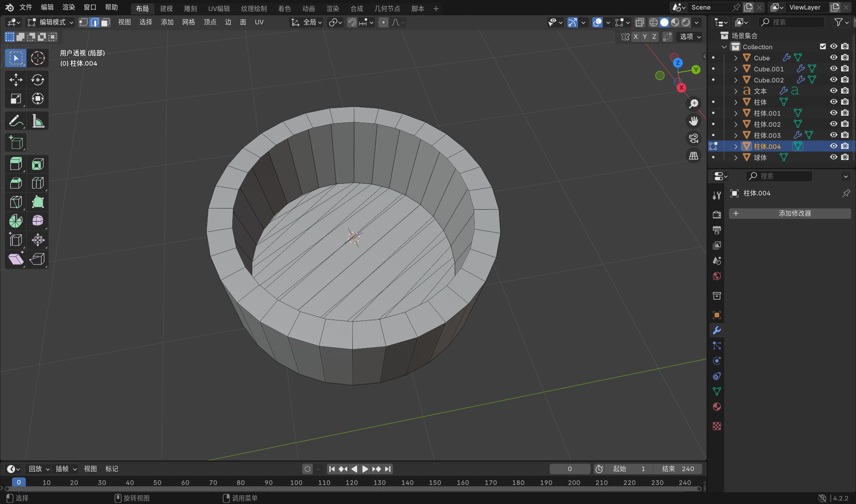Image resolution: width=856 pixels, height=504 pixels.
Task: Toggle X-ray display in the header
Action: [639, 23]
